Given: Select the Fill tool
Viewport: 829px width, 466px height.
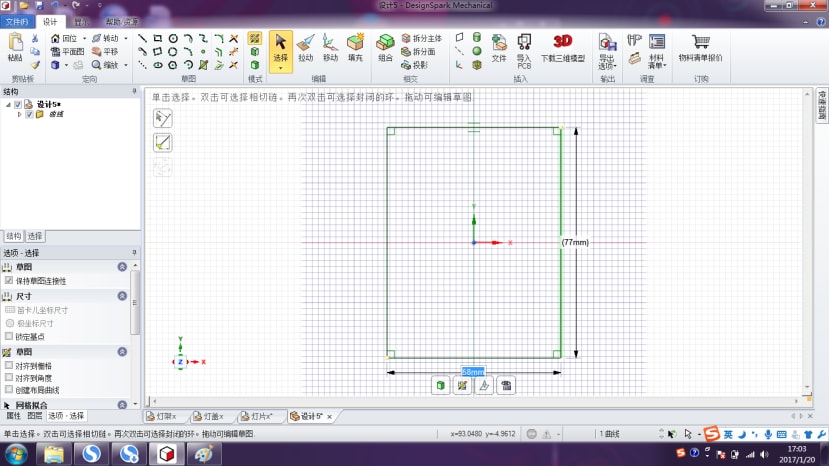Looking at the screenshot, I should pos(355,48).
